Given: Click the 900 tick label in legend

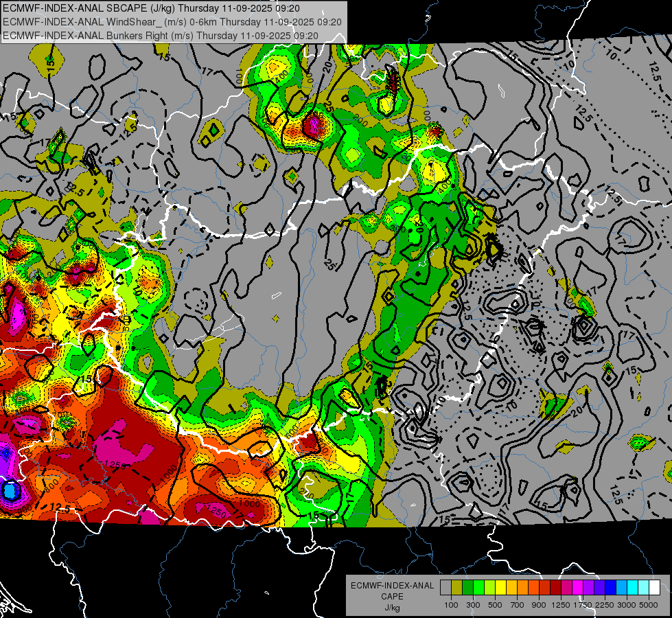Looking at the screenshot, I should (x=539, y=605).
